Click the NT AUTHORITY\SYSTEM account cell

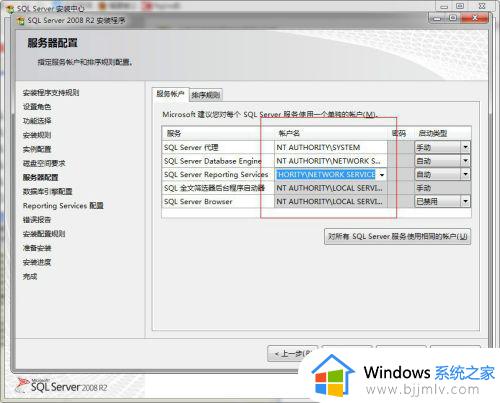(x=331, y=147)
